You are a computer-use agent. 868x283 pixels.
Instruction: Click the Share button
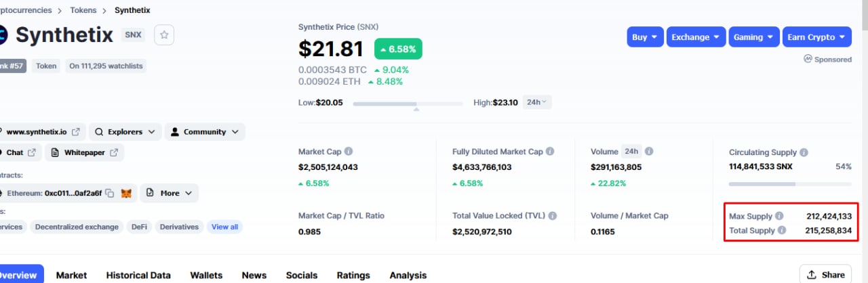tap(825, 275)
